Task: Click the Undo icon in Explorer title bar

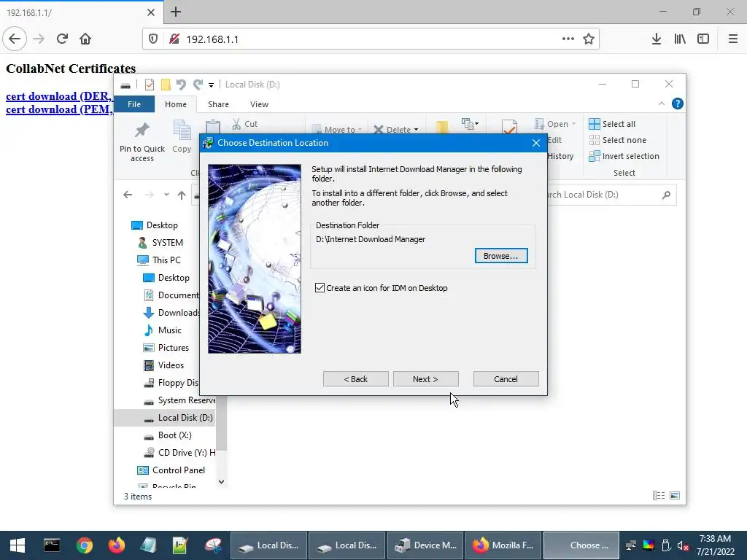Action: click(x=181, y=85)
